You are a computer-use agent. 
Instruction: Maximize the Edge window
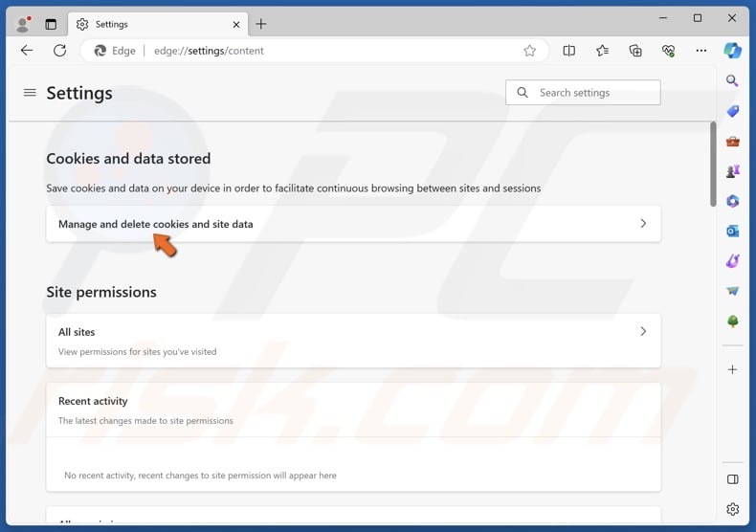(698, 18)
